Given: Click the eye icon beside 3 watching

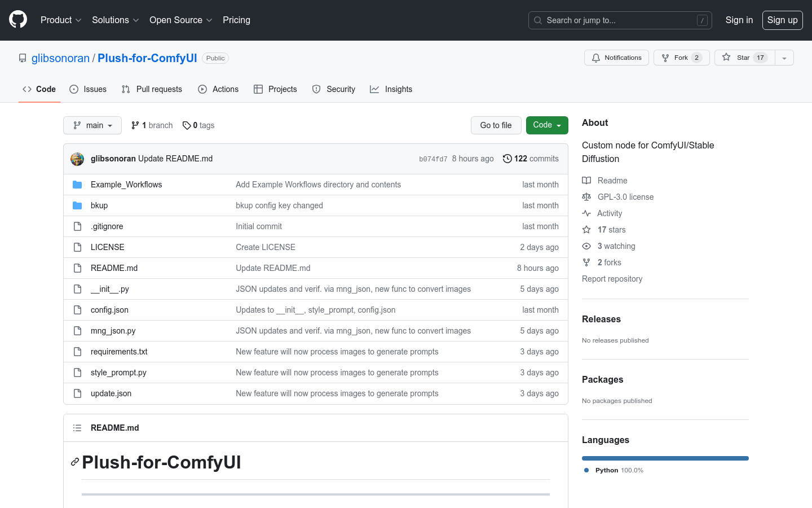Looking at the screenshot, I should pos(586,246).
